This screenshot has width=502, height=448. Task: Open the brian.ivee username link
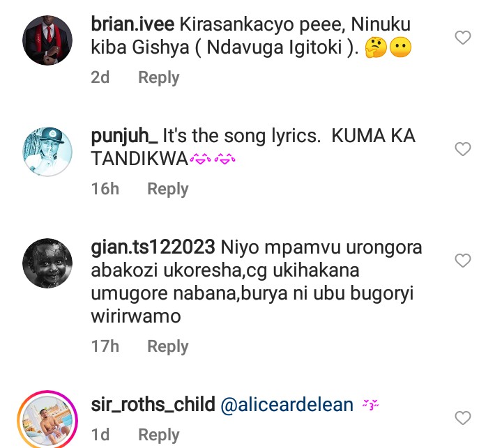click(132, 24)
